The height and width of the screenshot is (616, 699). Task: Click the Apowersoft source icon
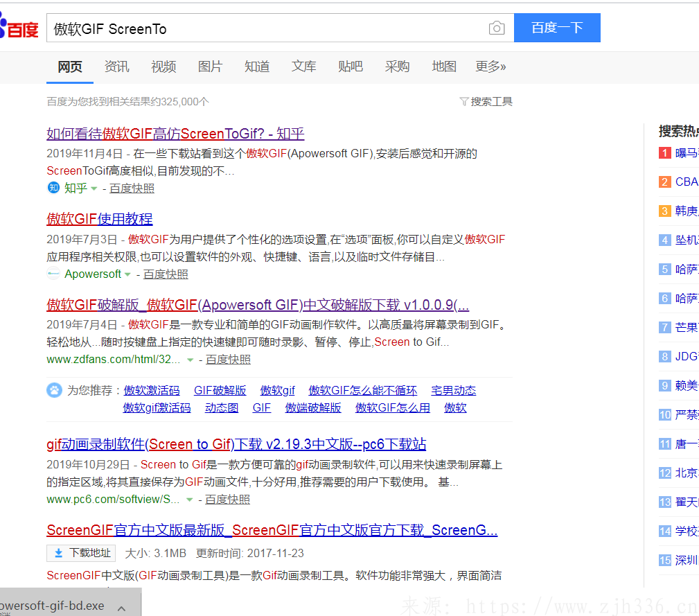point(53,273)
